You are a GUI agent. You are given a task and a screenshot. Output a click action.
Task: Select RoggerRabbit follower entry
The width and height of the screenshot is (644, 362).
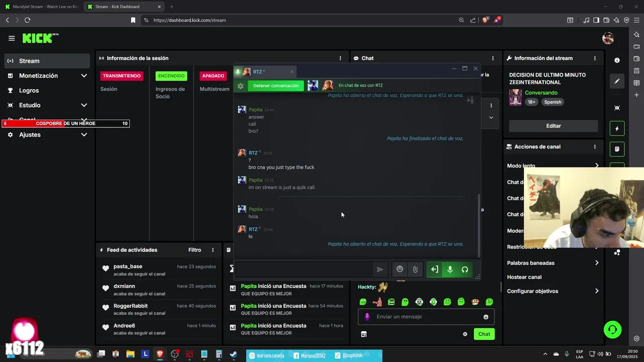(x=159, y=309)
